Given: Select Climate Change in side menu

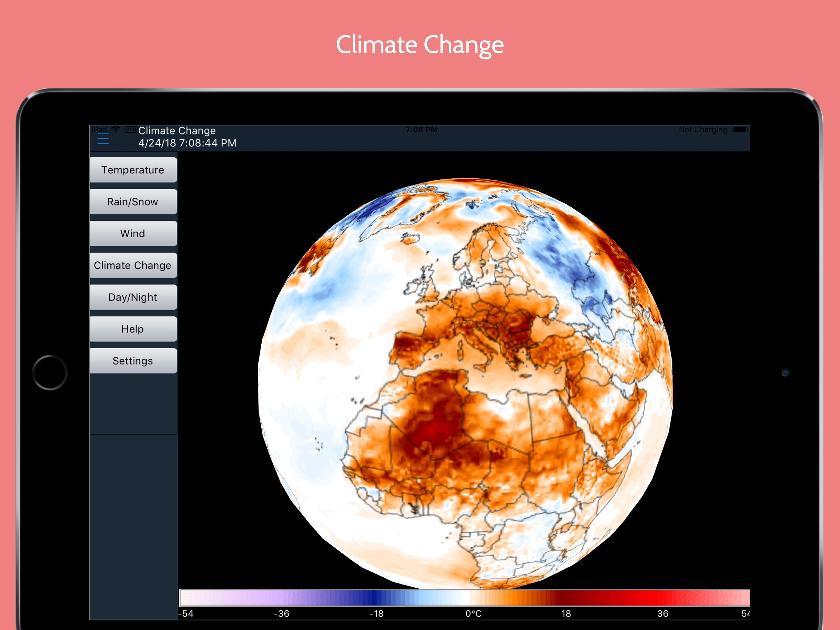Looking at the screenshot, I should coord(133,265).
